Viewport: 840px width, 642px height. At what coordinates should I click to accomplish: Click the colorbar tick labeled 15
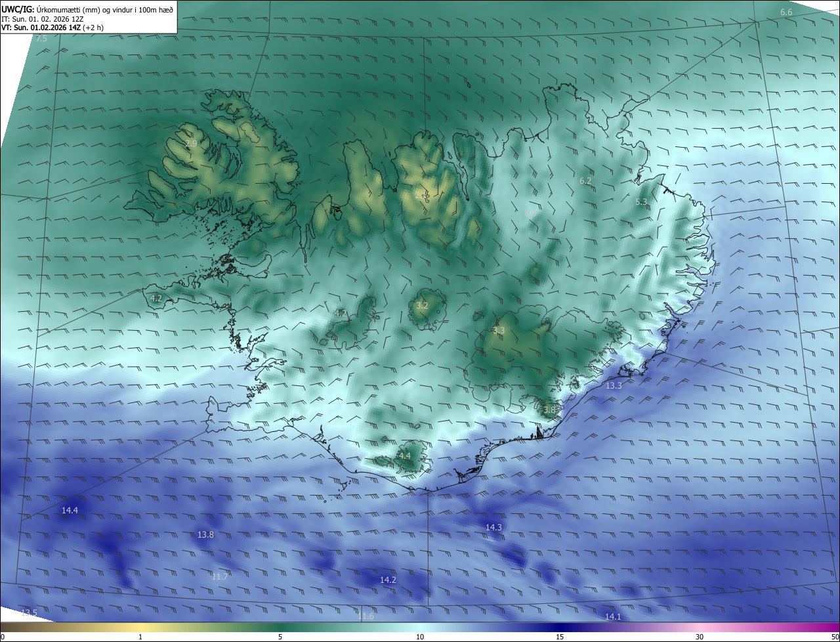click(x=560, y=637)
